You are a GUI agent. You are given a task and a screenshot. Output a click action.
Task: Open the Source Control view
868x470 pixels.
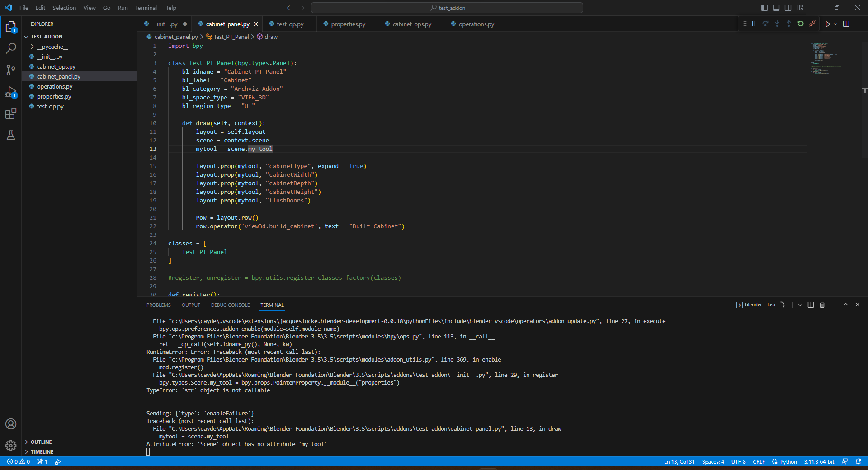click(x=11, y=70)
